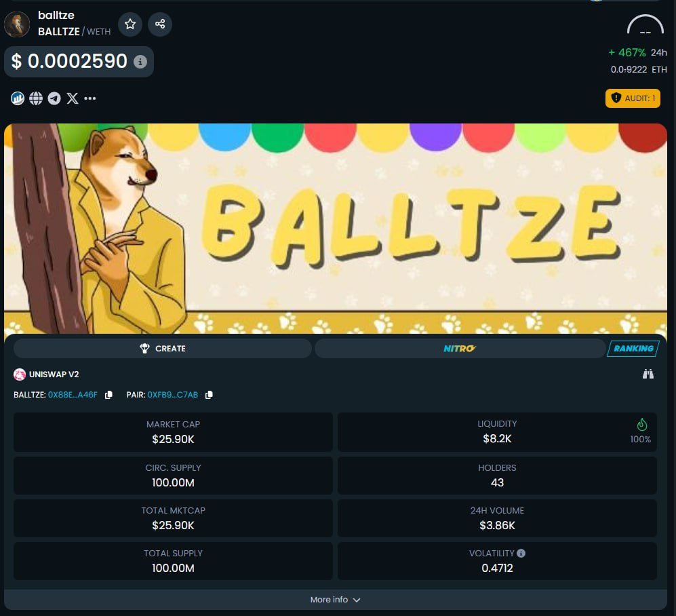Viewport: 676px width, 616px height.
Task: Open the chart stats icon link
Action: tap(17, 99)
